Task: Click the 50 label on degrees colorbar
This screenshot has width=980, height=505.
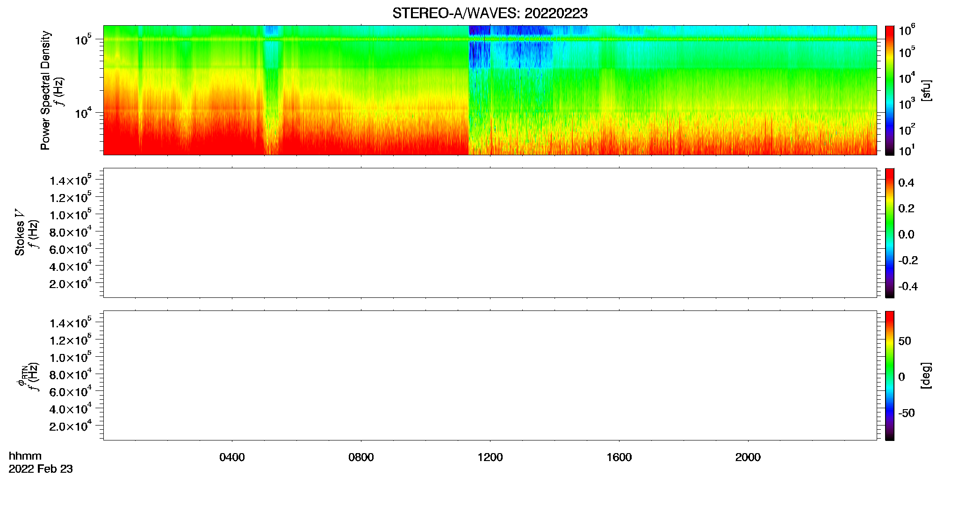Action: pyautogui.click(x=905, y=341)
